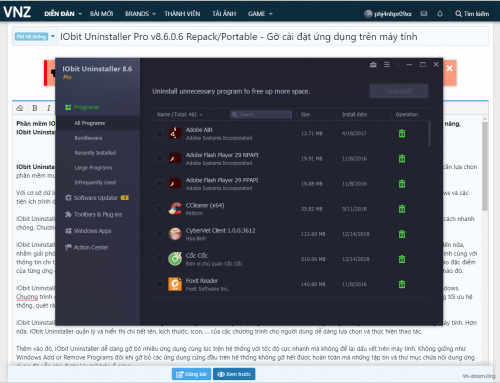Viewport: 500px width, 383px height.
Task: Click the VNZ site logo
Action: point(17,12)
